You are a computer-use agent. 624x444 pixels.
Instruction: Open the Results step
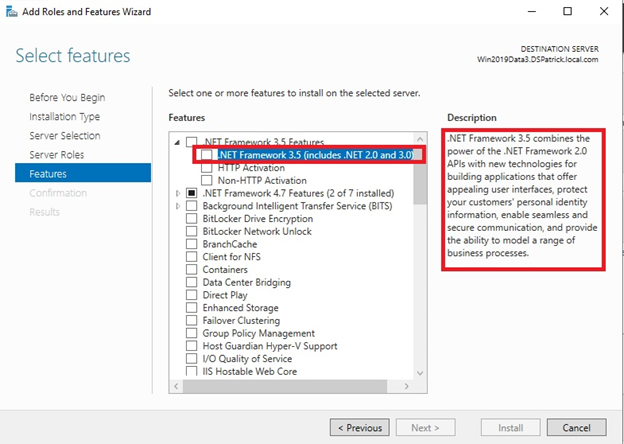coord(45,212)
